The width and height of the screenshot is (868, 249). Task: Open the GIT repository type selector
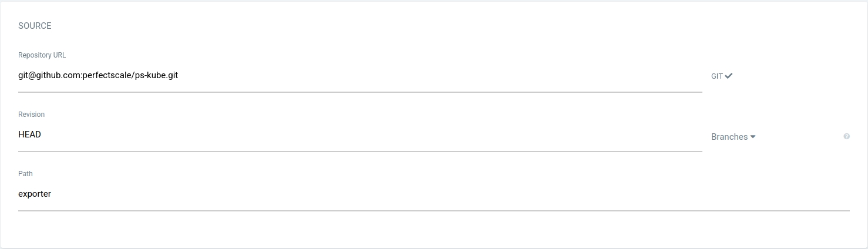pyautogui.click(x=722, y=76)
